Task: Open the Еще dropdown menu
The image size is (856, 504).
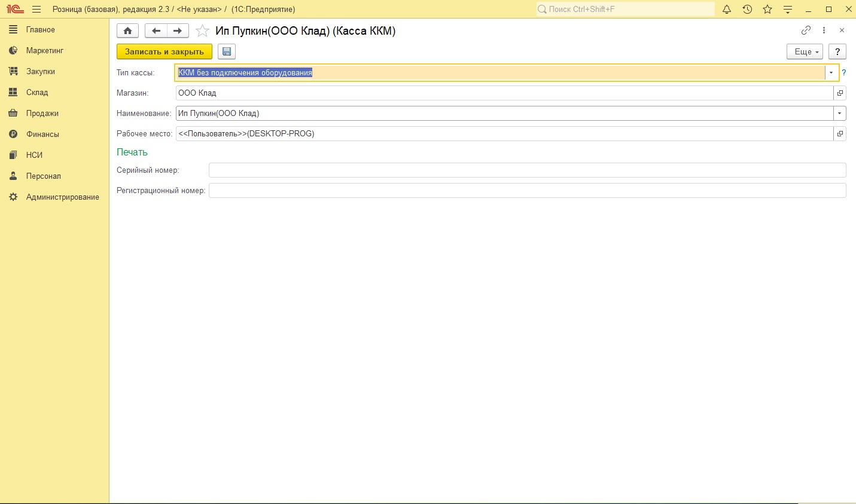Action: click(x=805, y=51)
